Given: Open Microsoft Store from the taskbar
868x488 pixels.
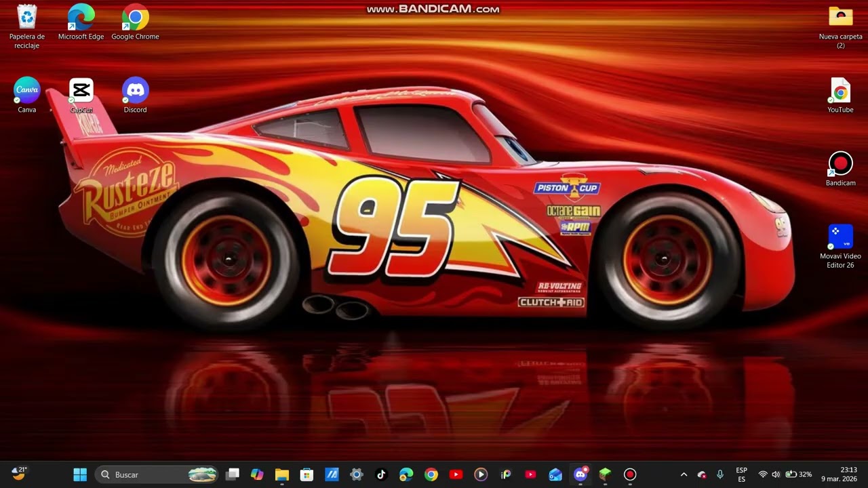Looking at the screenshot, I should click(x=307, y=474).
